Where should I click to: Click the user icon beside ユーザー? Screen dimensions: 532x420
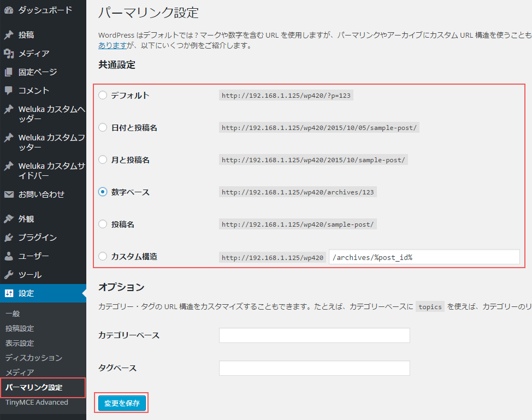(9, 256)
